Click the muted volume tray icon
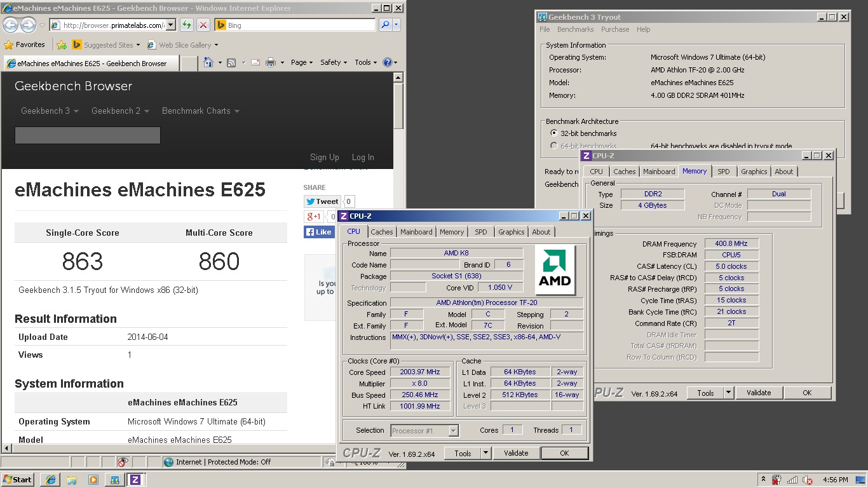This screenshot has width=868, height=488. point(808,480)
